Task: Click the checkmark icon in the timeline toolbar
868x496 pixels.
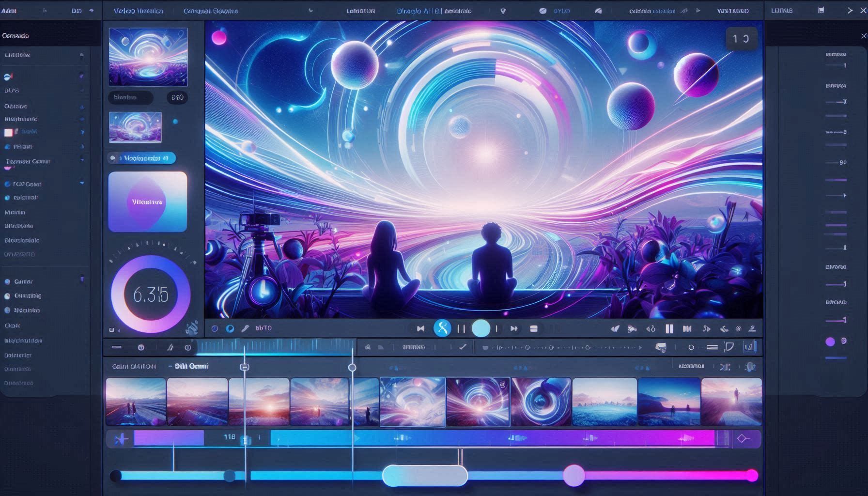Action: point(463,347)
